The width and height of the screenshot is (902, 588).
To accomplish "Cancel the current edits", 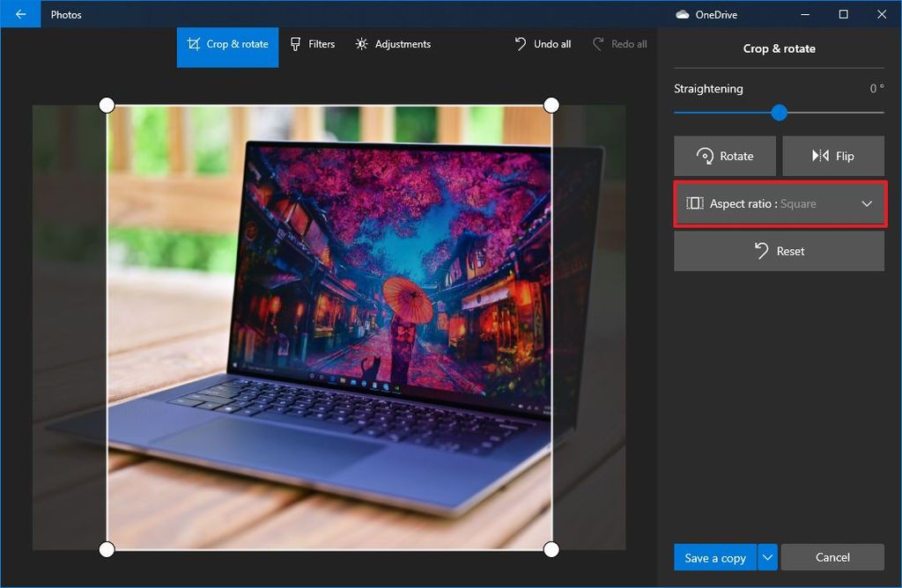I will [832, 557].
